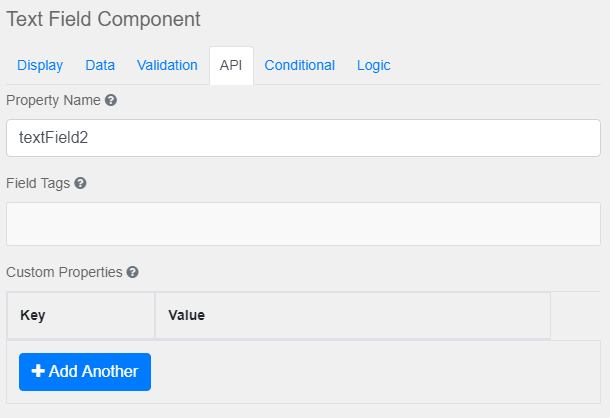
Task: Switch to the Logic tab
Action: click(373, 65)
